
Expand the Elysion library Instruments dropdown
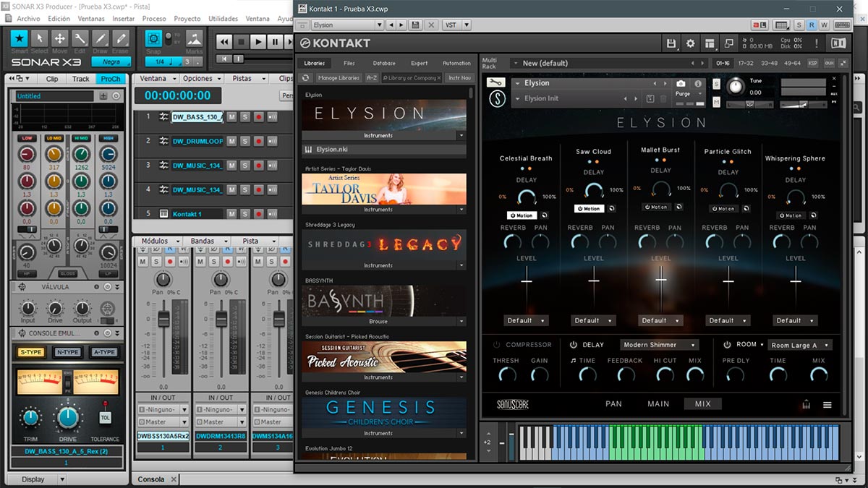pos(461,135)
